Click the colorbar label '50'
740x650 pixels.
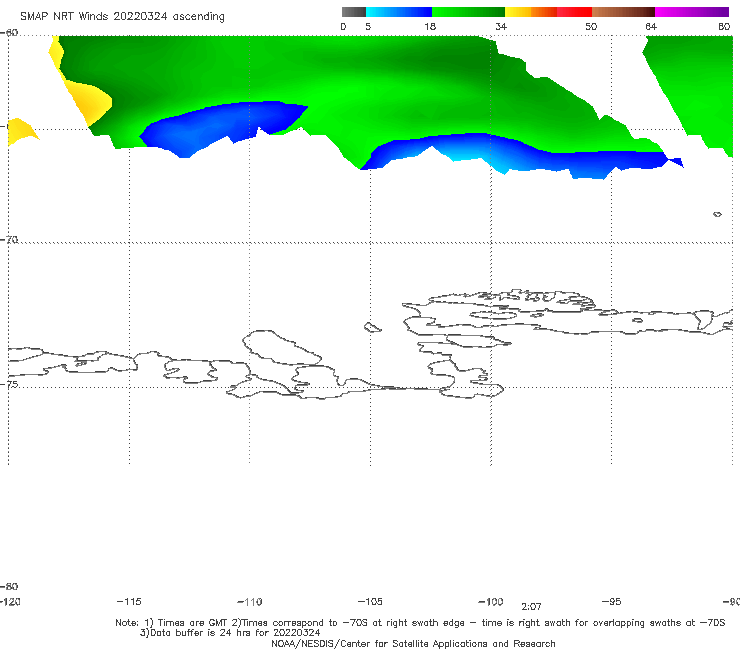(x=591, y=27)
